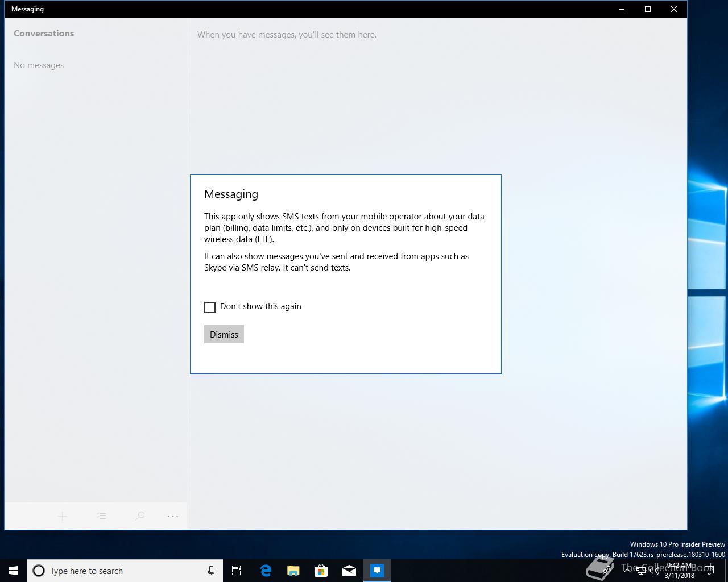Activate the Cortana microphone icon
This screenshot has height=582, width=728.
211,571
